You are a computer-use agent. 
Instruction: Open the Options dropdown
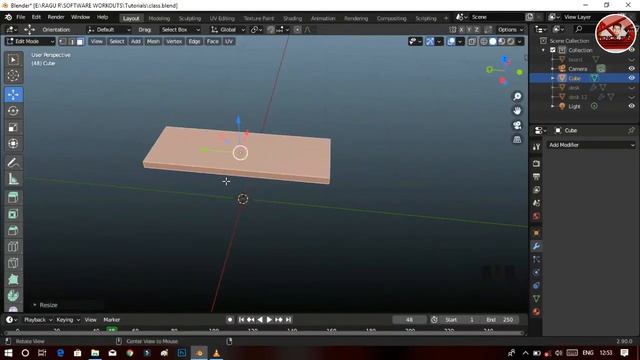coord(510,29)
